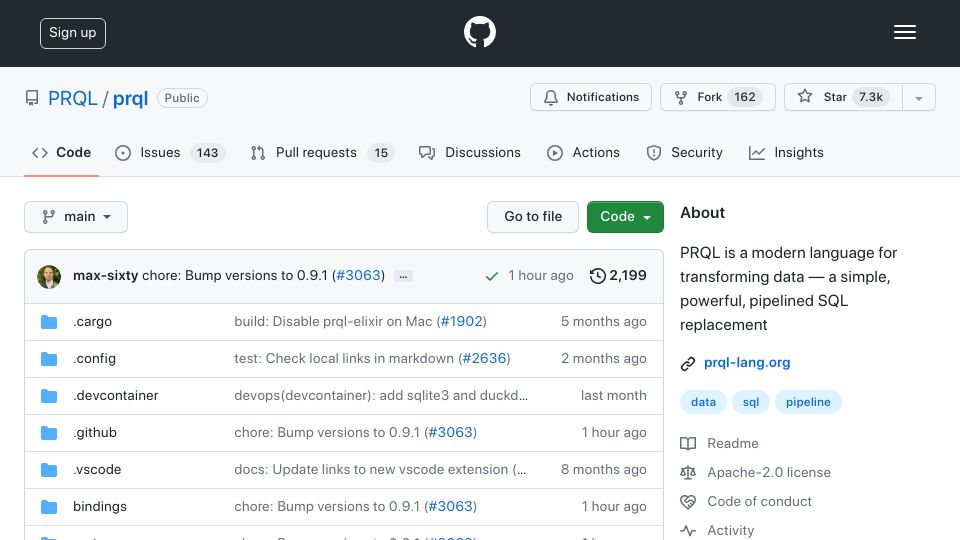Click the 143 issues counter badge
Screen dimensions: 960x540
pos(208,152)
